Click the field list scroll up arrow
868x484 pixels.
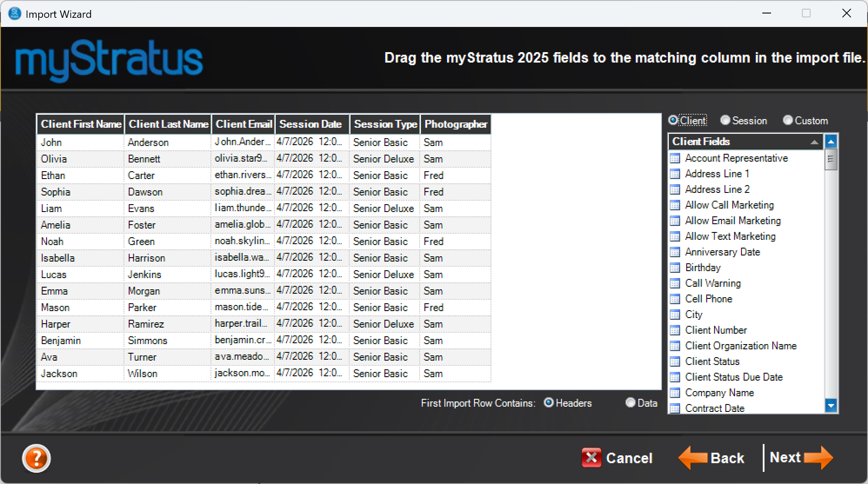831,142
